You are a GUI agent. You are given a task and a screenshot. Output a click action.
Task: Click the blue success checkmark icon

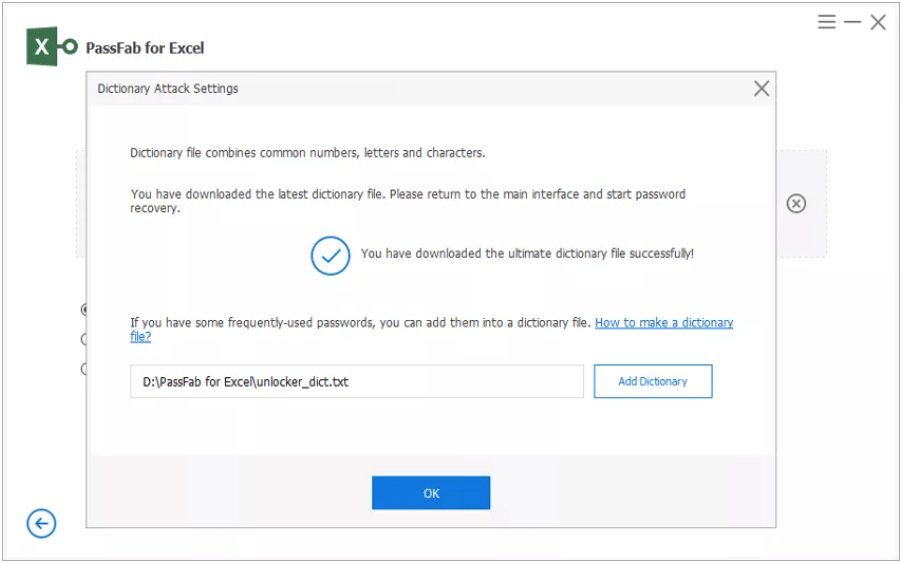[x=330, y=256]
